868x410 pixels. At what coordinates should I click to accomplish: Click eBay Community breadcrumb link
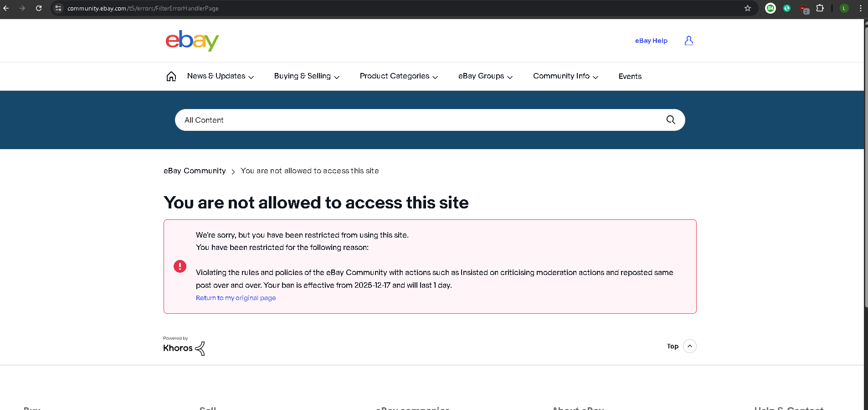coord(195,171)
